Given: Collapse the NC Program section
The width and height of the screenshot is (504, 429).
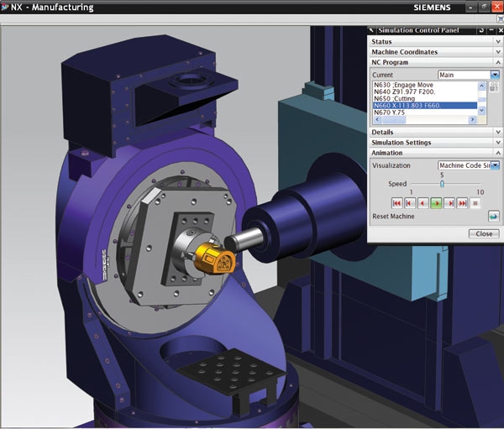Looking at the screenshot, I should [x=497, y=63].
